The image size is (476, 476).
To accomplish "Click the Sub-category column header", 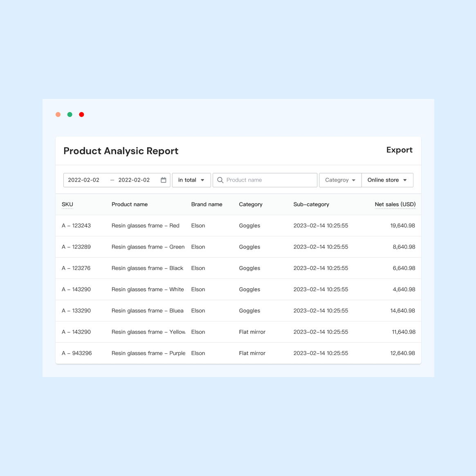I will pyautogui.click(x=311, y=204).
